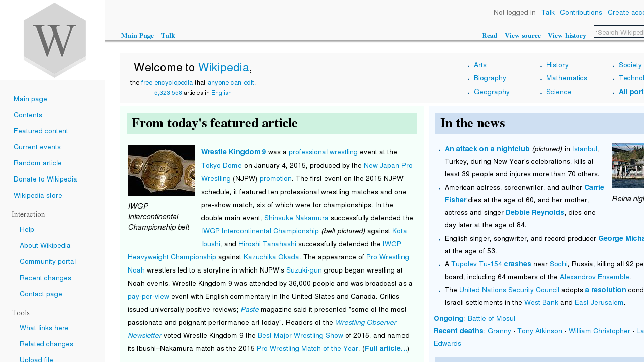The width and height of the screenshot is (644, 362).
Task: Open the History portal
Action: pyautogui.click(x=557, y=65)
